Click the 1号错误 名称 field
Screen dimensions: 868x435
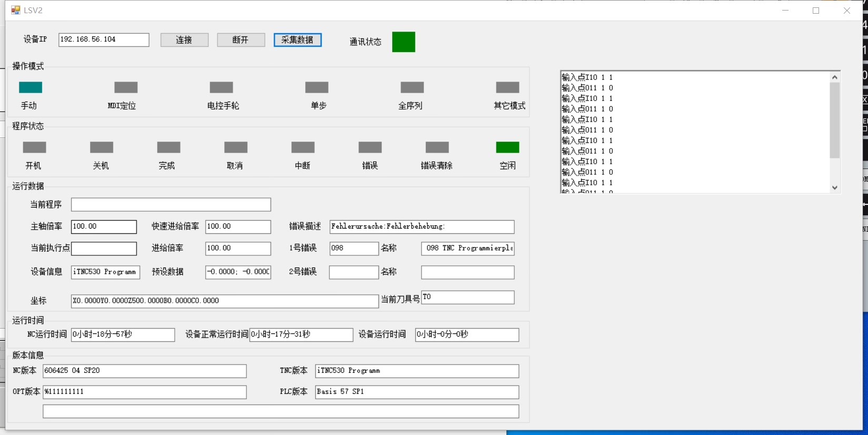[x=467, y=249]
